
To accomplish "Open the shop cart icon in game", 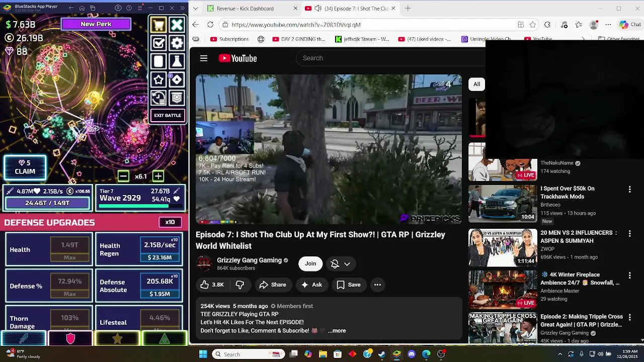I will [x=158, y=25].
